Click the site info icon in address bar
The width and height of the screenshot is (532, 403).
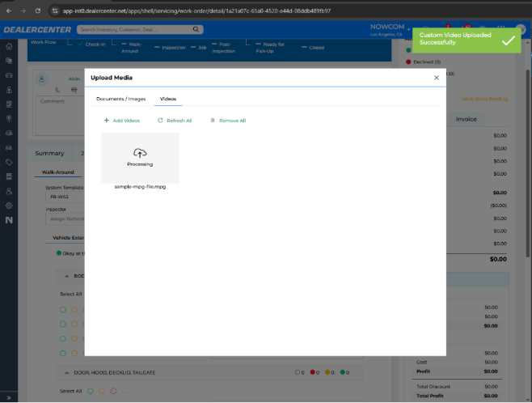click(x=55, y=11)
